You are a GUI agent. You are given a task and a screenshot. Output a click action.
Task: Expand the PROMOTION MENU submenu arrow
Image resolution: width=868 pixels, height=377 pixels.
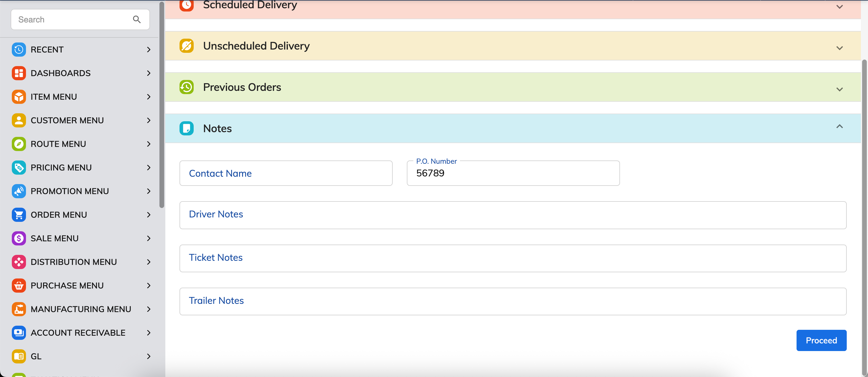[149, 191]
